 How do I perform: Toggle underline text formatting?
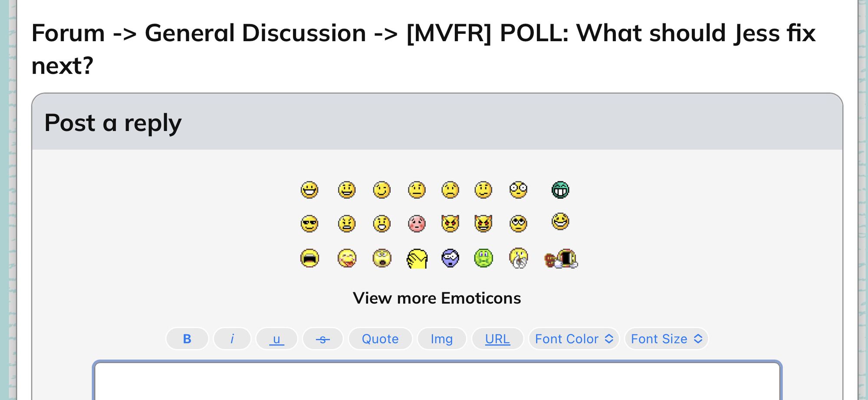click(277, 339)
